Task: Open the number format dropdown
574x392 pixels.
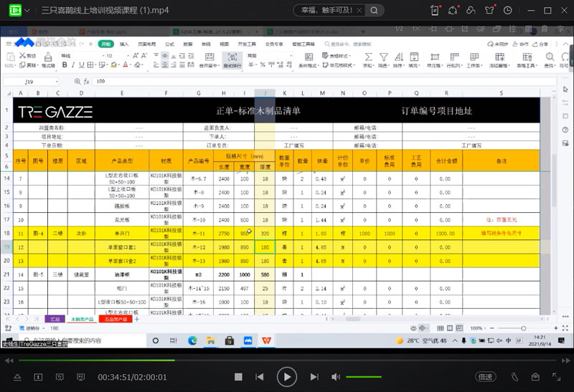Action: click(x=291, y=56)
